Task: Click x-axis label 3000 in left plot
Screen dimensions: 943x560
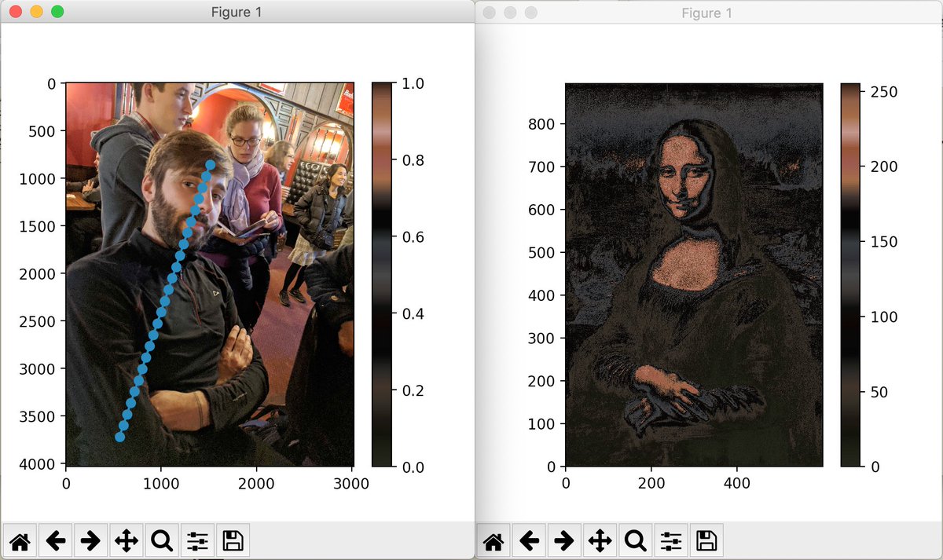Action: click(351, 484)
